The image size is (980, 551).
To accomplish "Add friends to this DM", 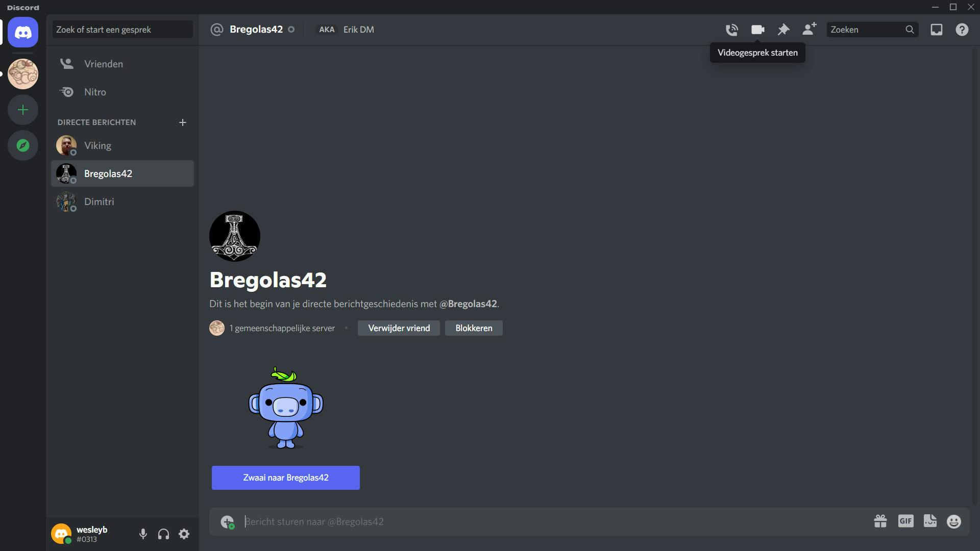I will pyautogui.click(x=809, y=29).
